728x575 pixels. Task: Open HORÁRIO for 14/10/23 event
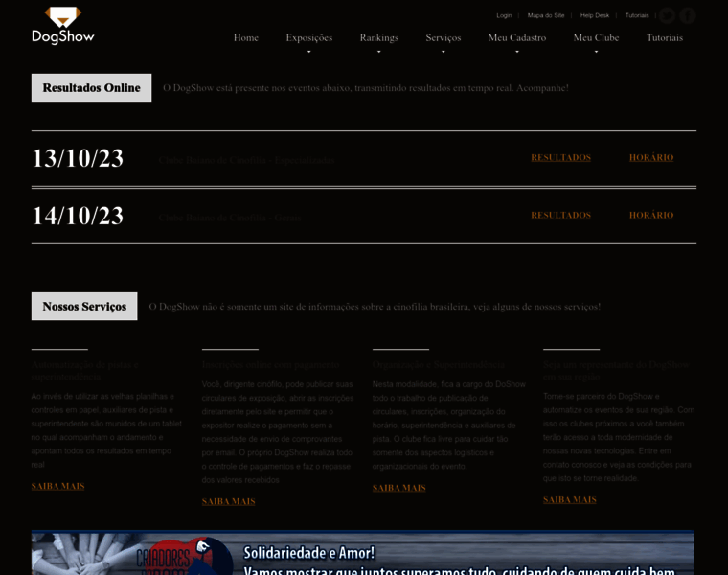pyautogui.click(x=651, y=216)
